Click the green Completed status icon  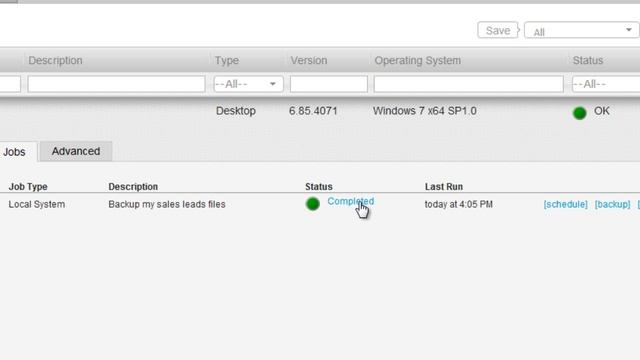[313, 204]
